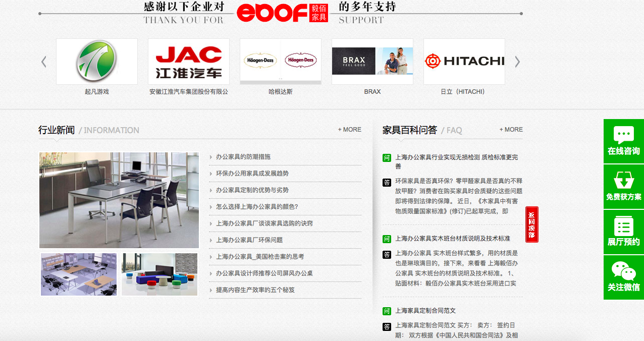Open the small conference tables thumbnail
Viewport: 644px width, 341px height.
coord(79,274)
